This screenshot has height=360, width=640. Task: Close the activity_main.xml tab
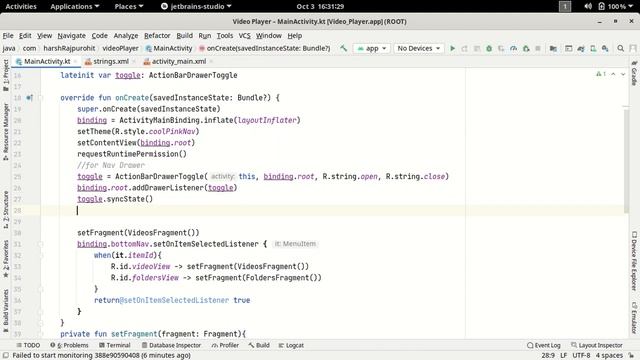211,62
